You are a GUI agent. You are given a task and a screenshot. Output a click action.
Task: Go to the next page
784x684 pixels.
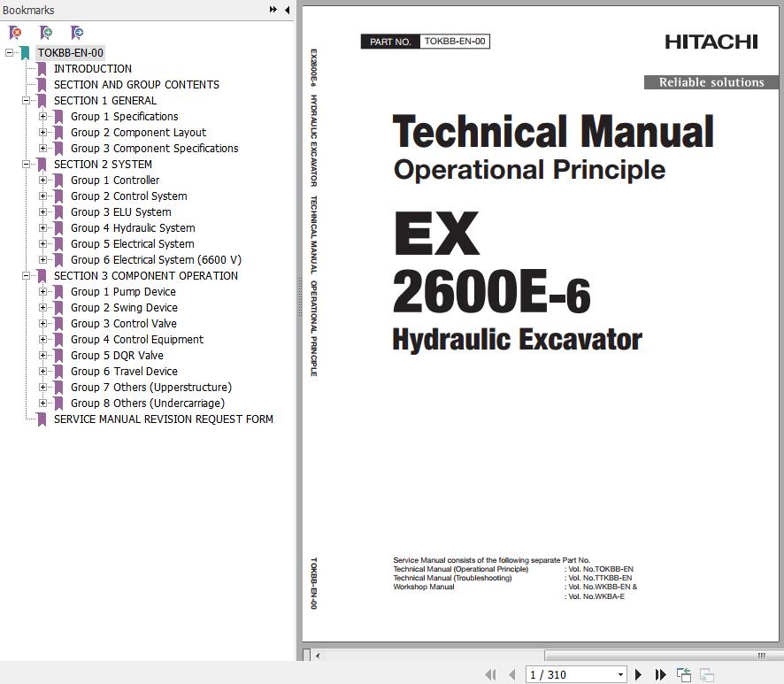tap(638, 674)
